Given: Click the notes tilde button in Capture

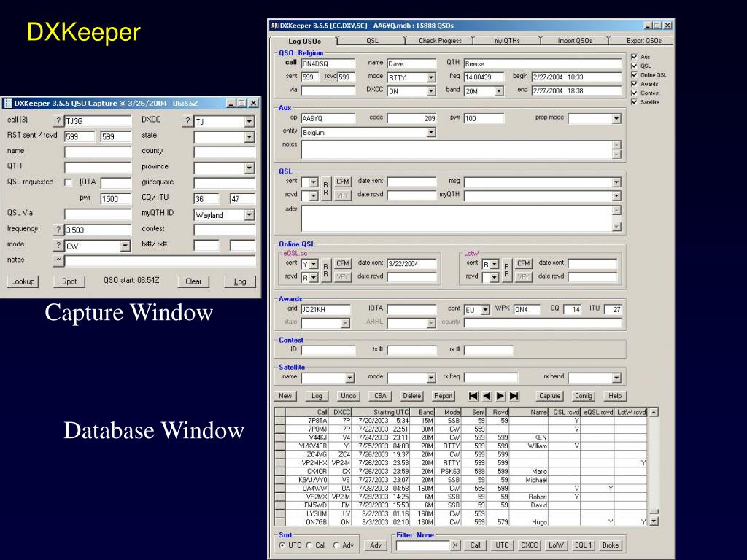Looking at the screenshot, I should click(58, 260).
